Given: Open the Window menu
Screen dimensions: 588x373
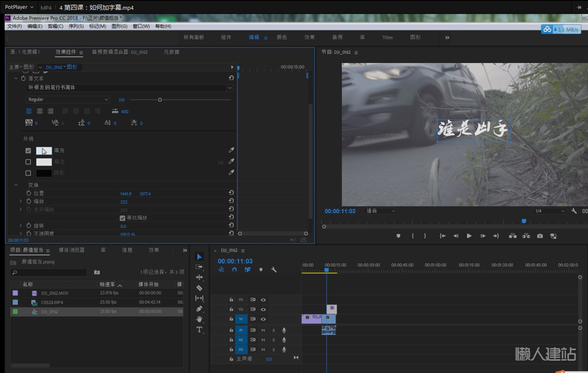Looking at the screenshot, I should click(141, 26).
